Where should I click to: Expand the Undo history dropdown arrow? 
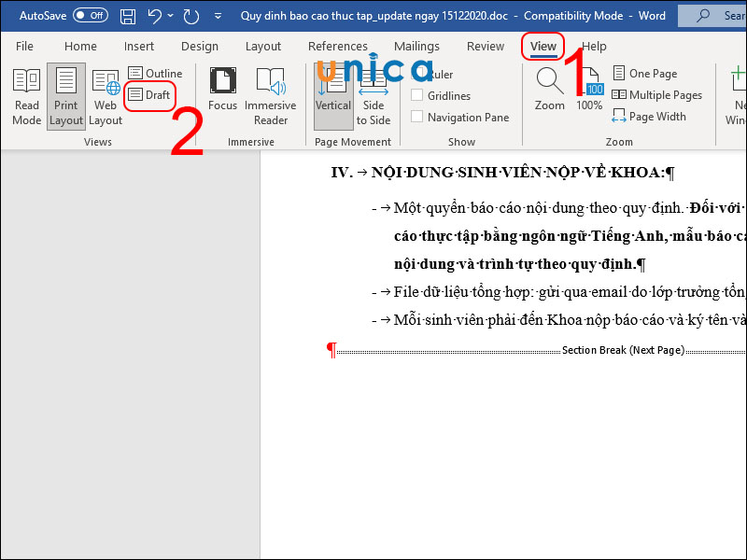click(x=173, y=16)
